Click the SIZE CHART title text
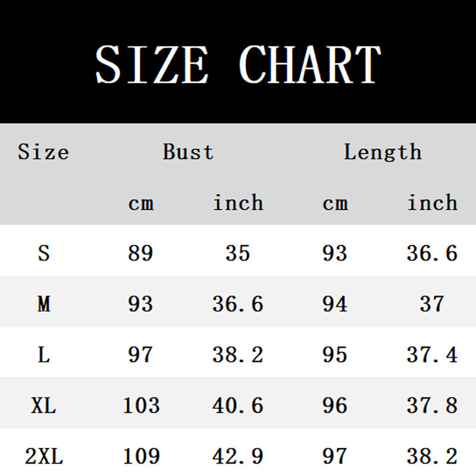 click(238, 64)
